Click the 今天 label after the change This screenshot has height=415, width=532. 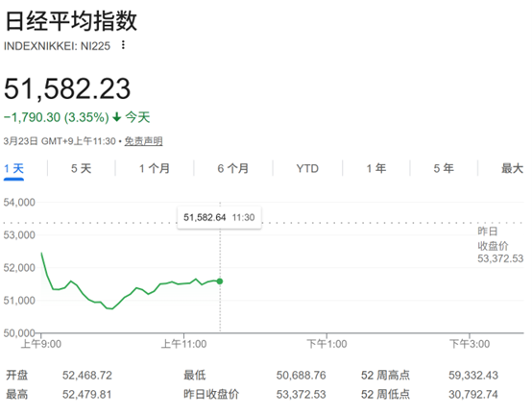(x=137, y=117)
